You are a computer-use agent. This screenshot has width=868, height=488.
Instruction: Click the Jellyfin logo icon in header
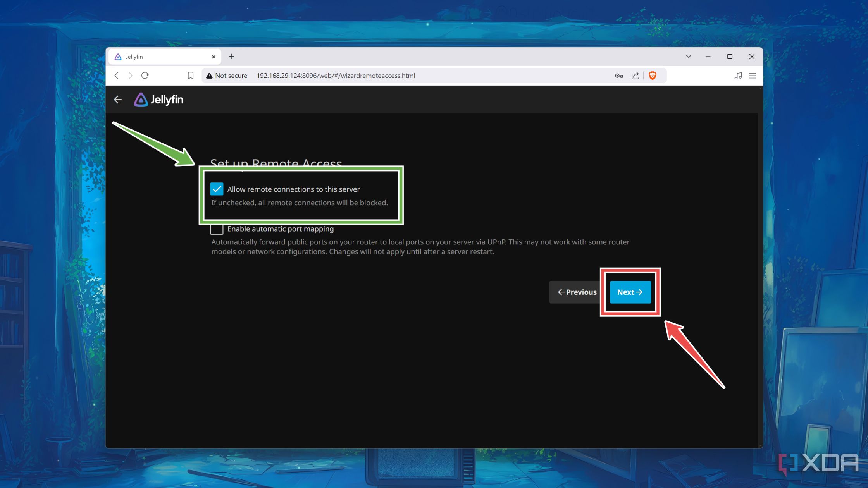(139, 99)
